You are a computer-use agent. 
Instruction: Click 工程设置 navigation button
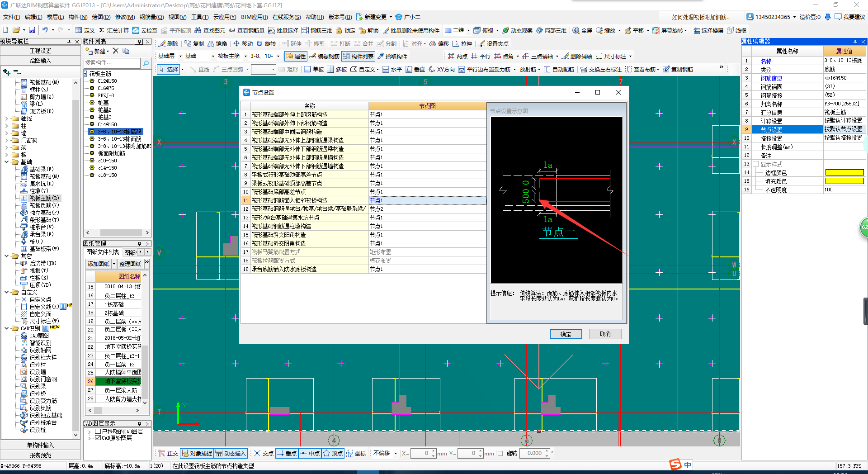point(40,51)
